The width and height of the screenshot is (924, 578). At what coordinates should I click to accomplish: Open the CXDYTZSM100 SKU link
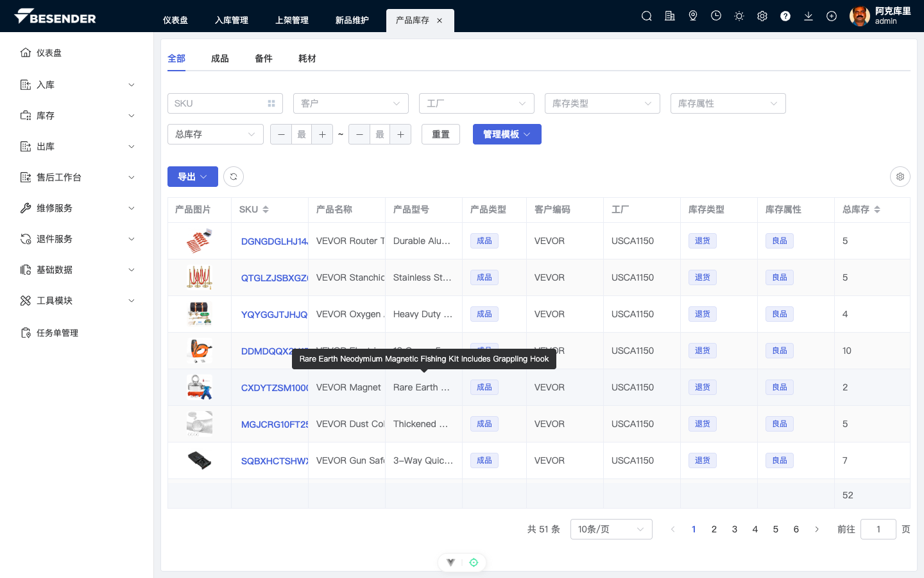tap(275, 388)
